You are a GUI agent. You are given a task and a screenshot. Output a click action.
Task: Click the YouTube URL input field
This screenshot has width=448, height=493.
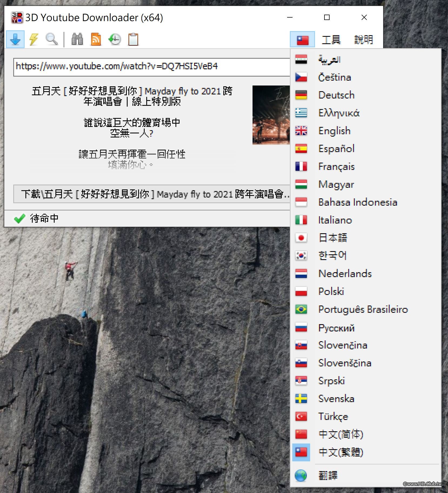tap(152, 67)
